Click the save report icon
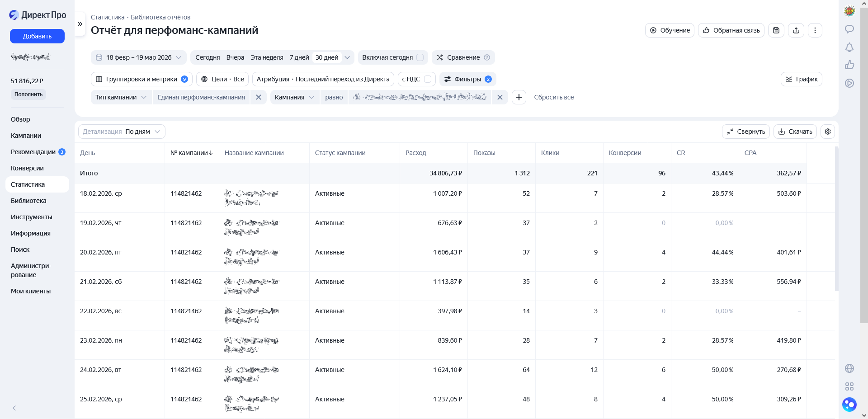The width and height of the screenshot is (868, 419). click(x=776, y=30)
